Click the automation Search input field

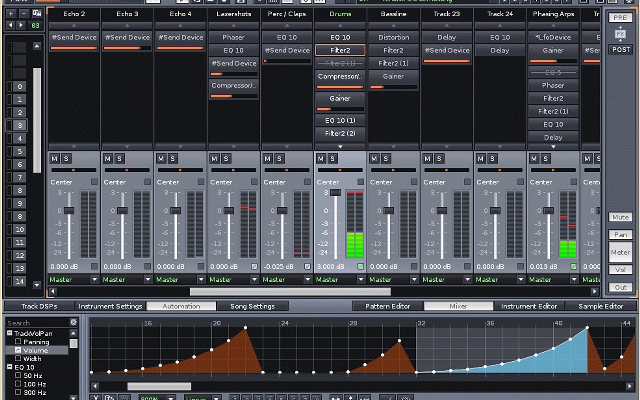point(38,322)
